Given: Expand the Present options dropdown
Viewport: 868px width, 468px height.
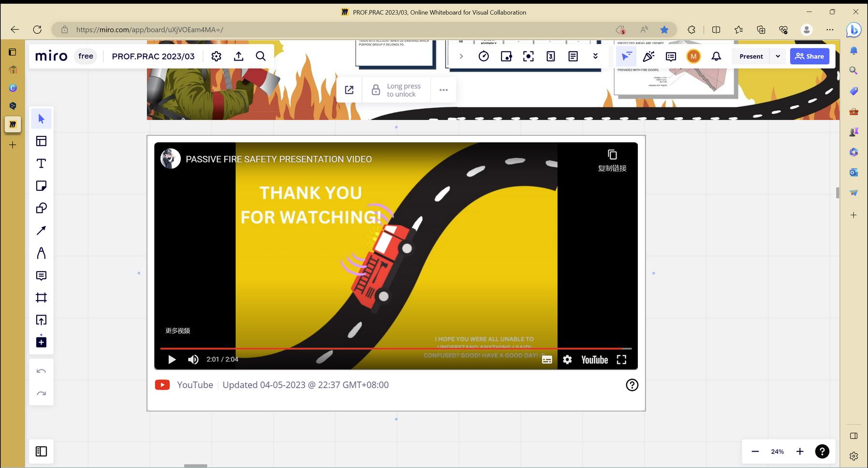Looking at the screenshot, I should pos(778,56).
